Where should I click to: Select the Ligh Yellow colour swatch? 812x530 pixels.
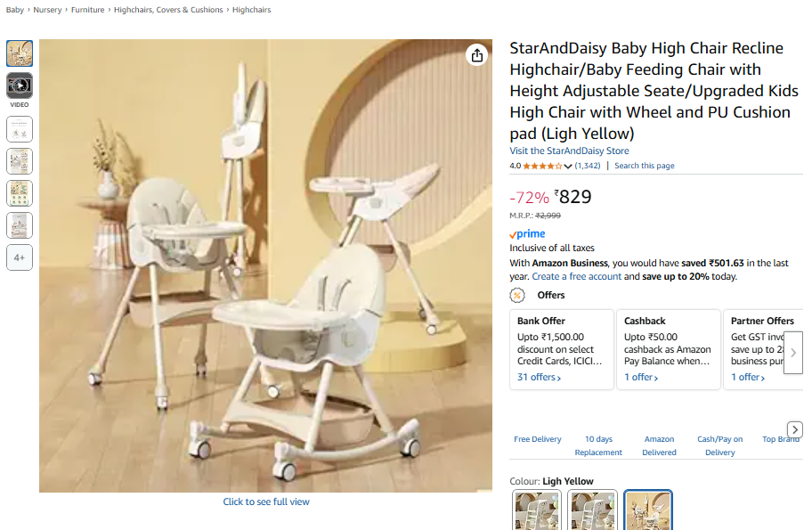point(648,510)
